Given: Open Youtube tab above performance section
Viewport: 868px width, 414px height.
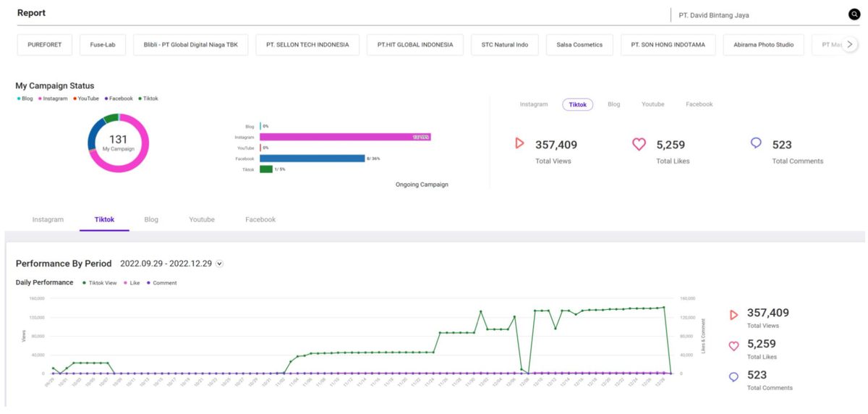Looking at the screenshot, I should (202, 219).
